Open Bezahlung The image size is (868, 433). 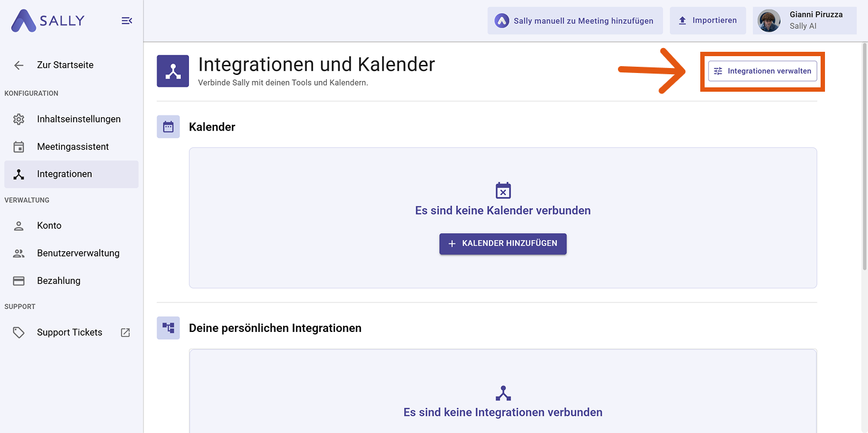coord(71,281)
